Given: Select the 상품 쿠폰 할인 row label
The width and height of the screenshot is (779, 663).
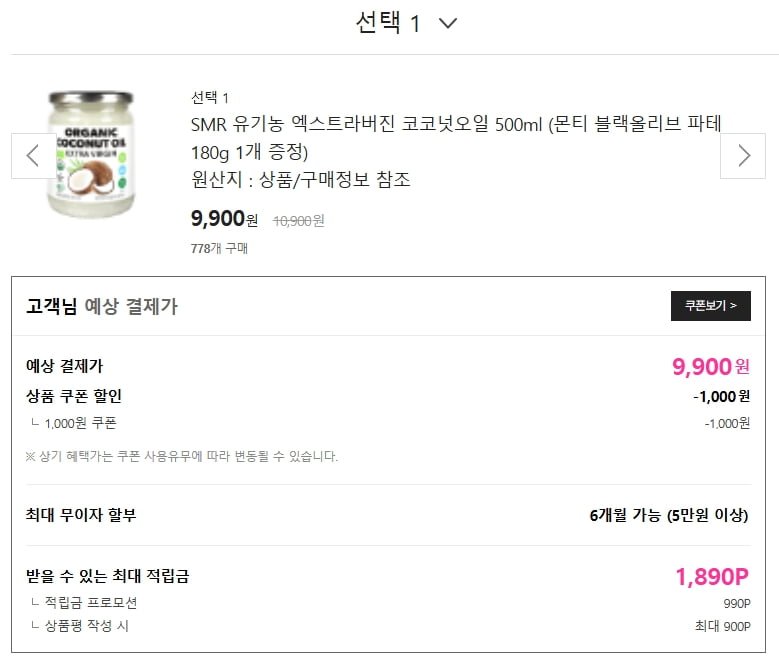Looking at the screenshot, I should pos(74,396).
